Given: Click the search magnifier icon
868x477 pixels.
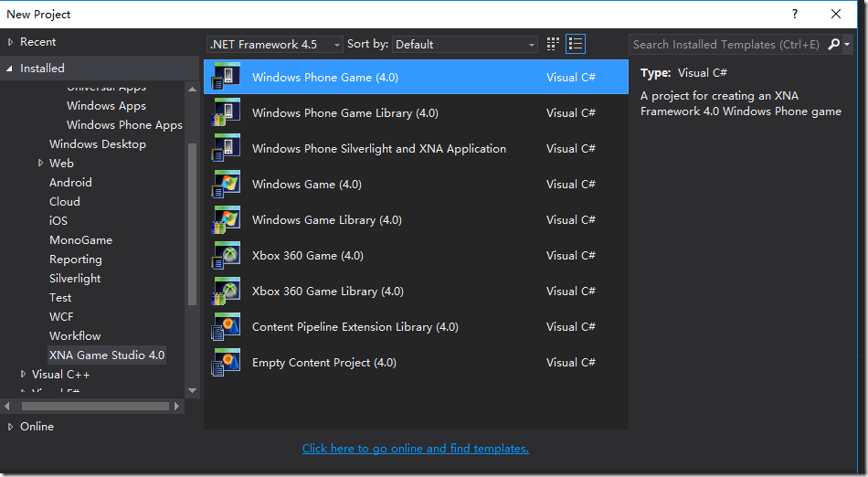Looking at the screenshot, I should (x=834, y=44).
